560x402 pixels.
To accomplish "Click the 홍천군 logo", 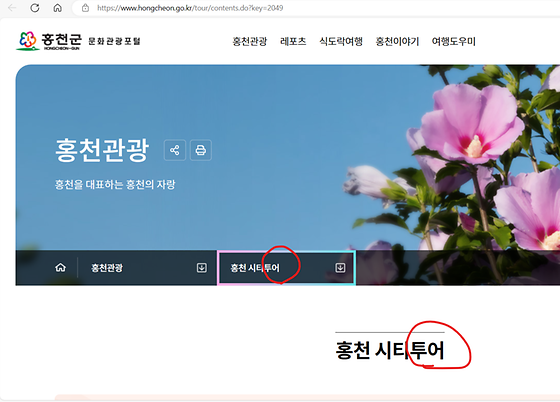I will [49, 41].
